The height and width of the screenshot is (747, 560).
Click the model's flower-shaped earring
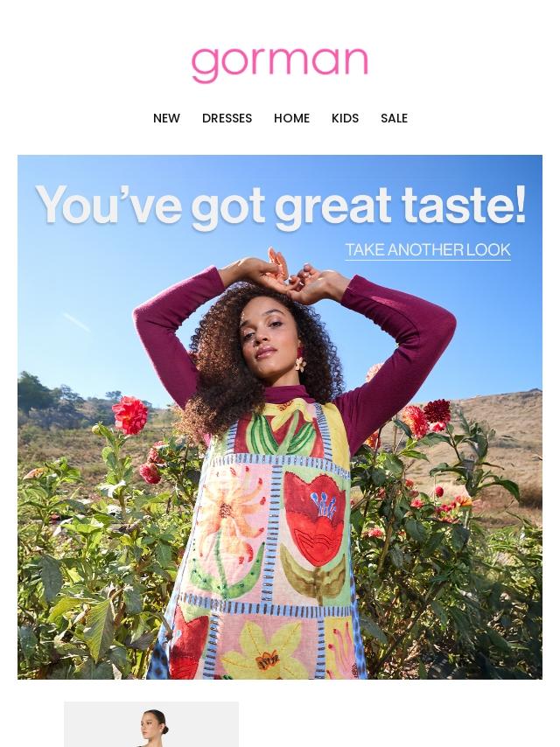301,360
